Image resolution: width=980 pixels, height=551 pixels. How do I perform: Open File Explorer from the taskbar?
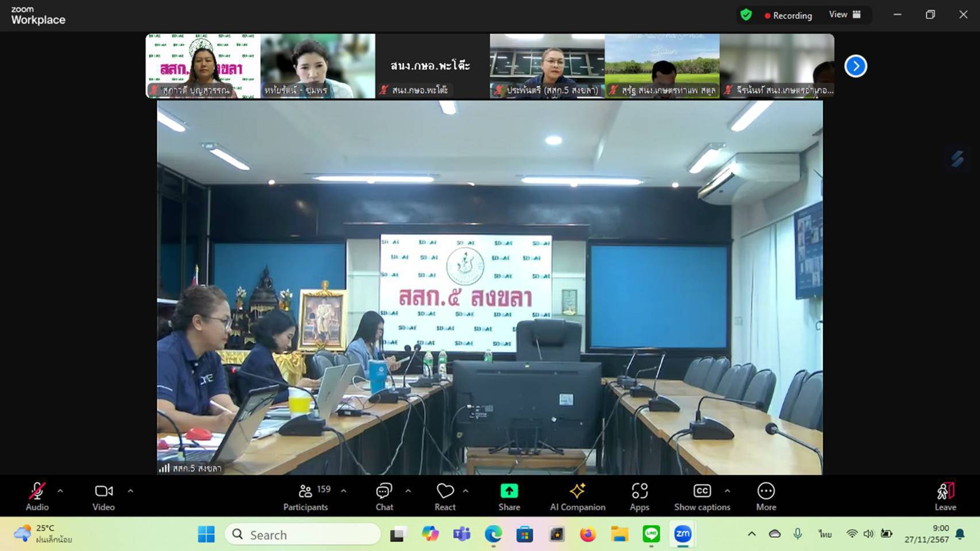pyautogui.click(x=619, y=534)
